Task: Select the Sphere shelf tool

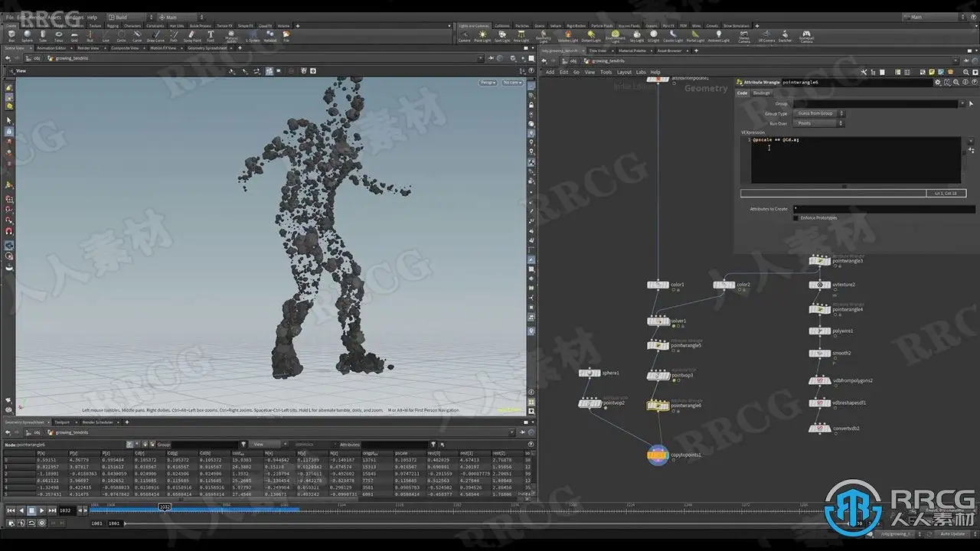Action: 28,35
